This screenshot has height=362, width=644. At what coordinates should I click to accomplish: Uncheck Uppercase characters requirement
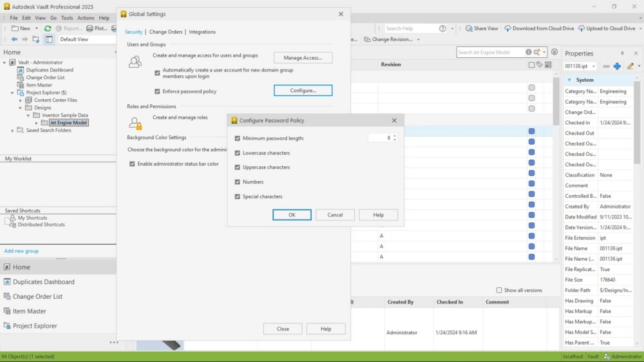pyautogui.click(x=238, y=167)
